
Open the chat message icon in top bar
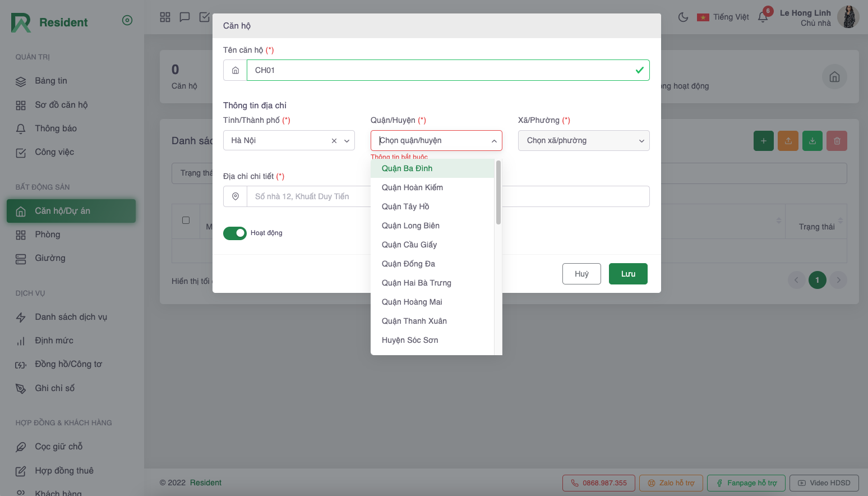pos(184,17)
